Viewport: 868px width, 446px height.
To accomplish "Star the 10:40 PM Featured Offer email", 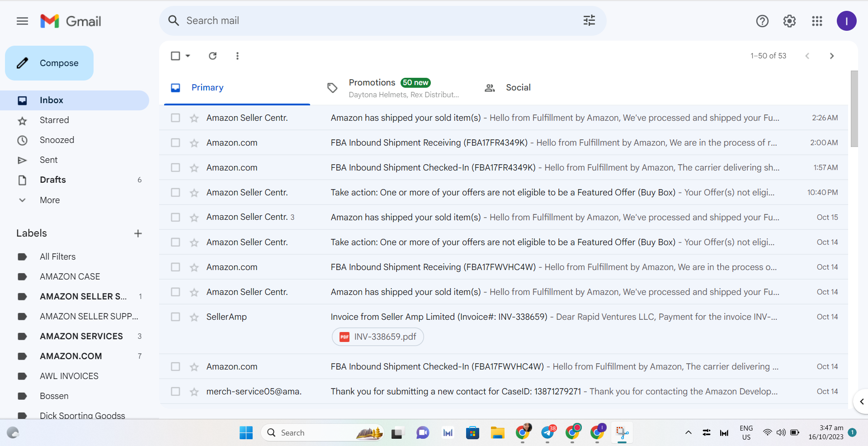I will coord(194,193).
